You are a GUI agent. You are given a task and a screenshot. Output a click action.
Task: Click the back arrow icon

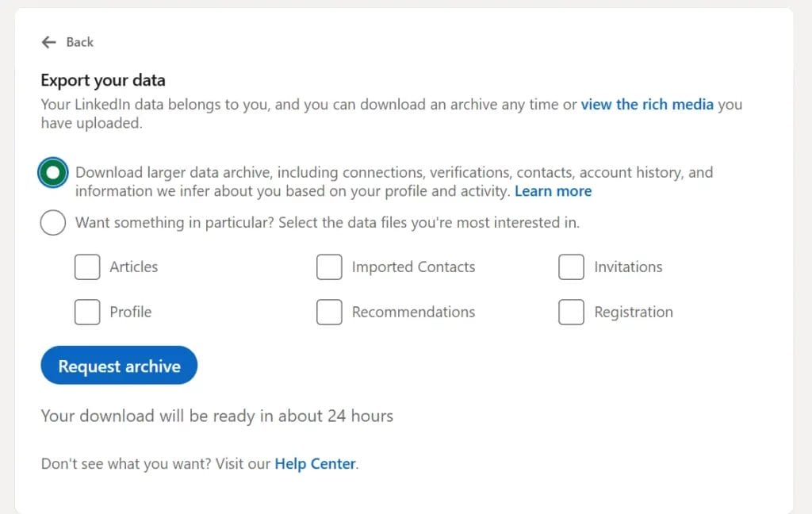tap(49, 42)
